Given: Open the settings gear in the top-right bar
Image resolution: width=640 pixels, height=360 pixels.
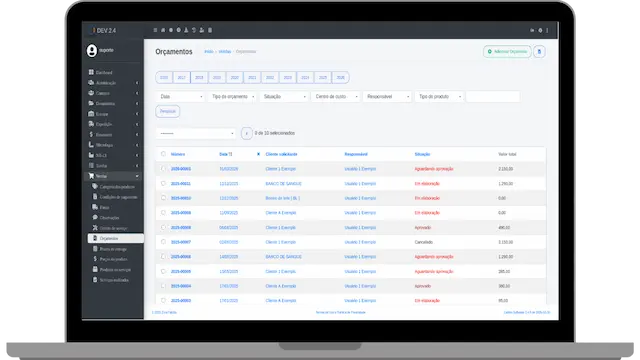Looking at the screenshot, I should [x=540, y=30].
